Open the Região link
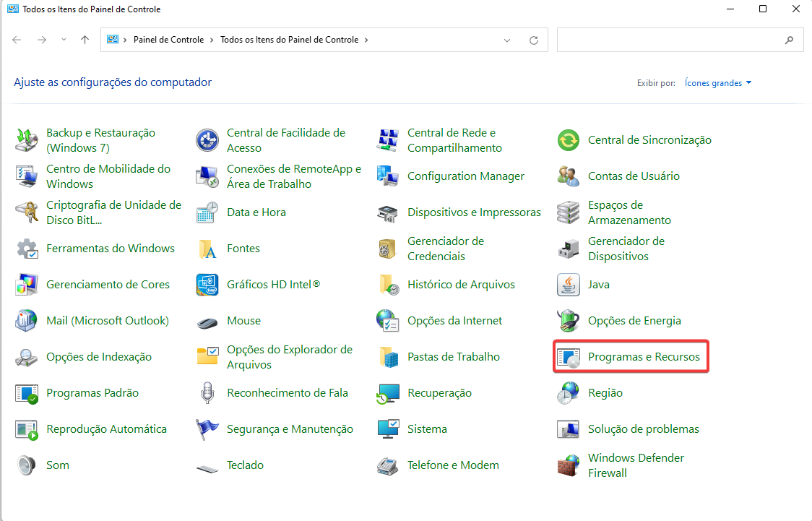The image size is (812, 521). pos(605,393)
